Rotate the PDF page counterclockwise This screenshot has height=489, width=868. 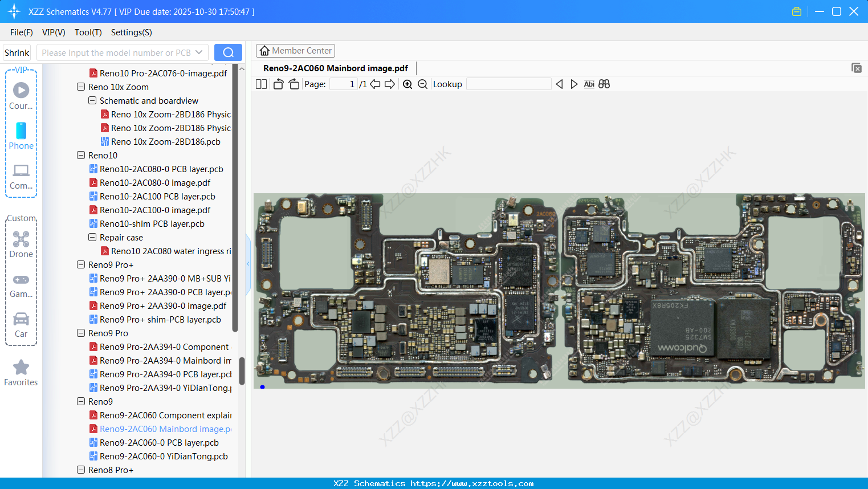pyautogui.click(x=278, y=84)
